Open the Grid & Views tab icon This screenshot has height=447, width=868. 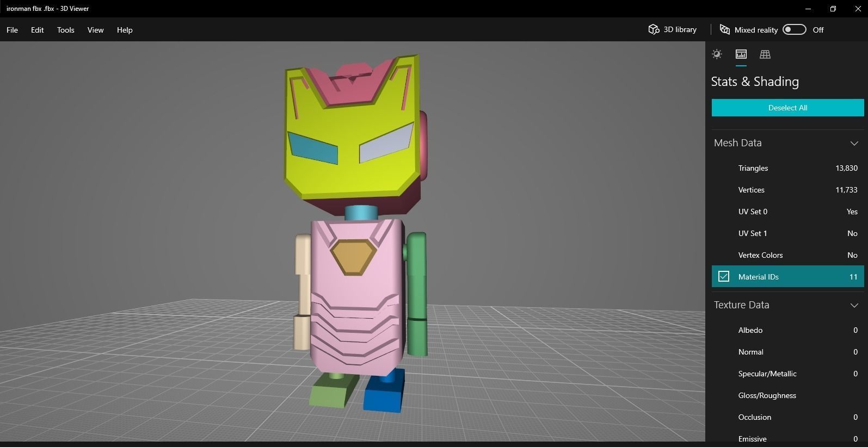[765, 54]
